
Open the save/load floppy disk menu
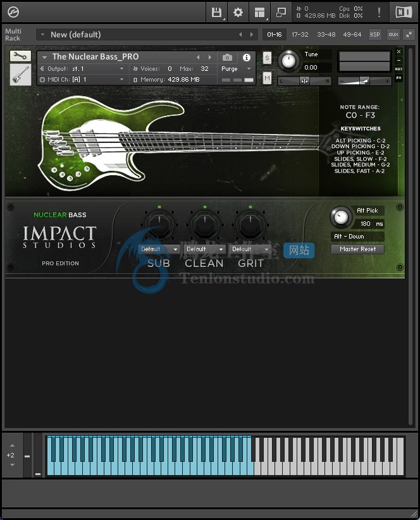[x=216, y=12]
